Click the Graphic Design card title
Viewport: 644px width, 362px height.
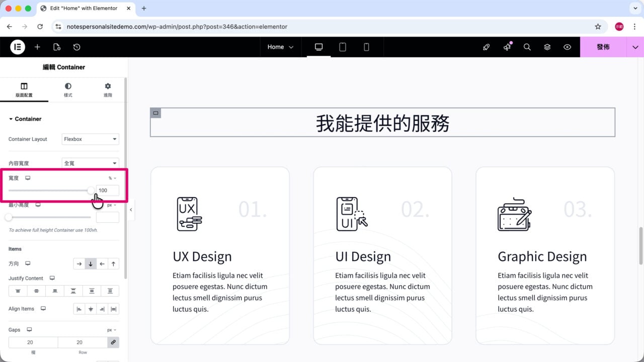point(542,256)
